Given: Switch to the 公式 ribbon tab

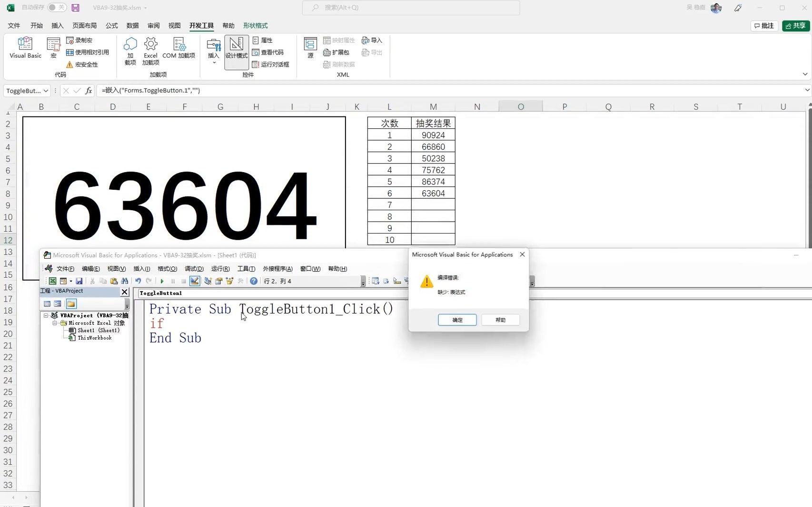Looking at the screenshot, I should (111, 26).
